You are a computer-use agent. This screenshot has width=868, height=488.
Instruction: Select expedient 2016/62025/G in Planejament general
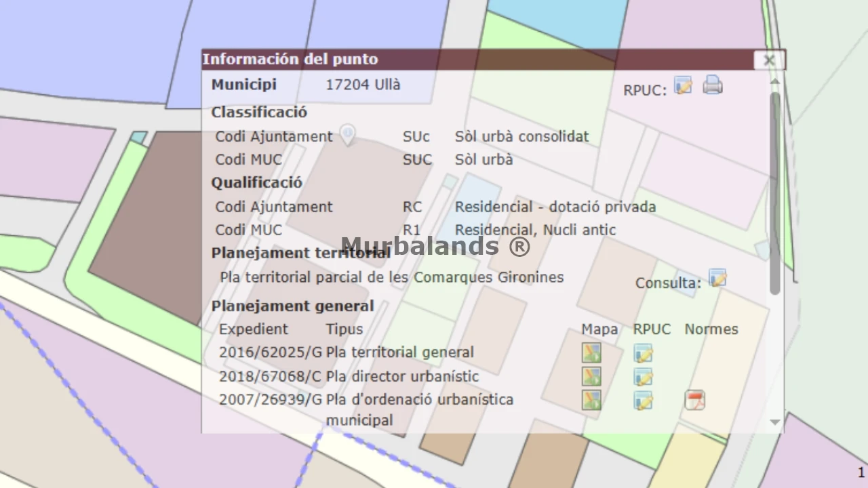coord(271,352)
